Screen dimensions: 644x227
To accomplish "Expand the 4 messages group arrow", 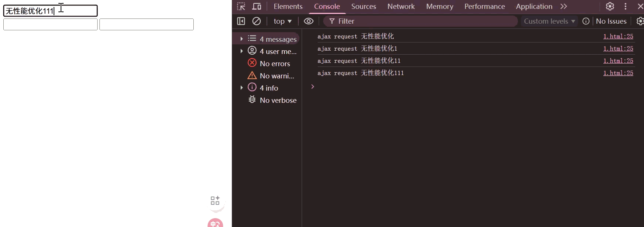I will click(241, 39).
